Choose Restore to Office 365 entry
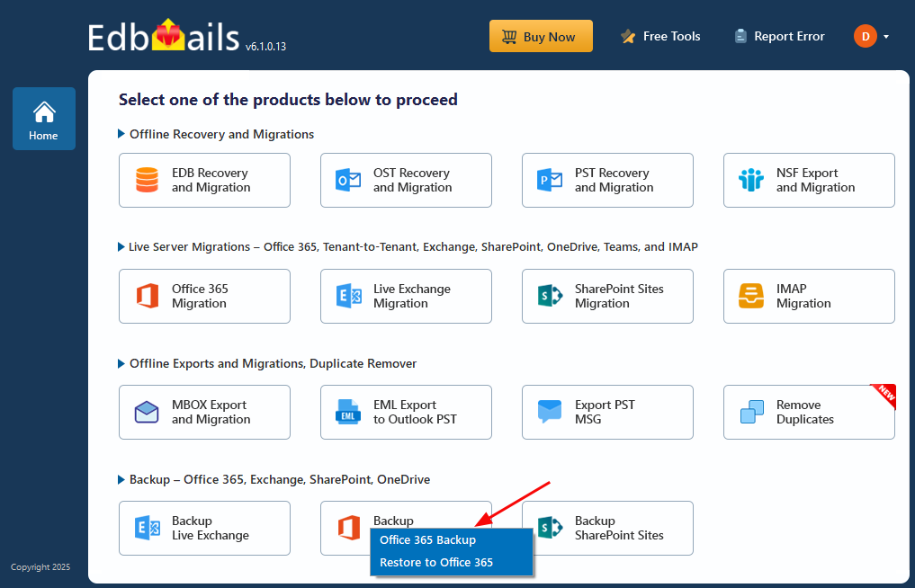Screen dimensions: 915x588 pos(452,562)
